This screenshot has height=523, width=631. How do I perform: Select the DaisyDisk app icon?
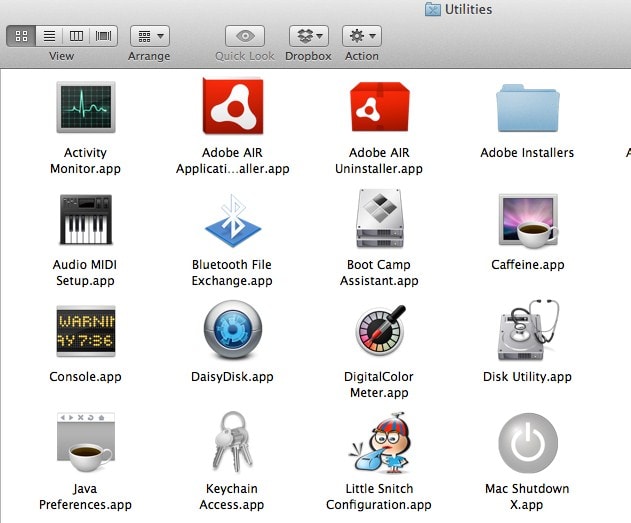[233, 329]
